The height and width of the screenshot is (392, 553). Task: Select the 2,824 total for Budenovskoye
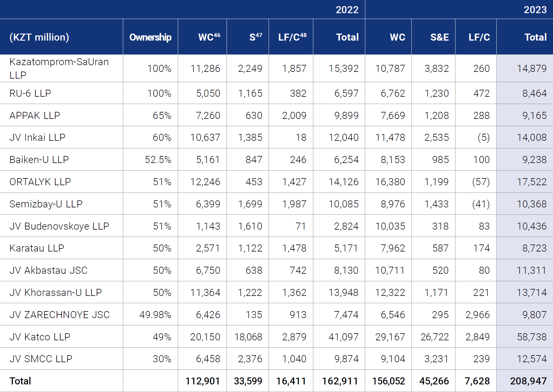pos(346,226)
